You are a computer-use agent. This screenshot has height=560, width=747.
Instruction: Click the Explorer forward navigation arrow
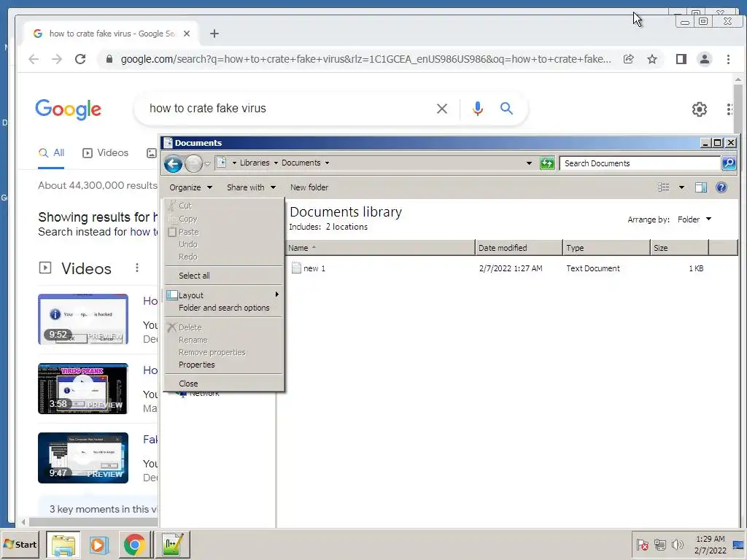tap(193, 164)
